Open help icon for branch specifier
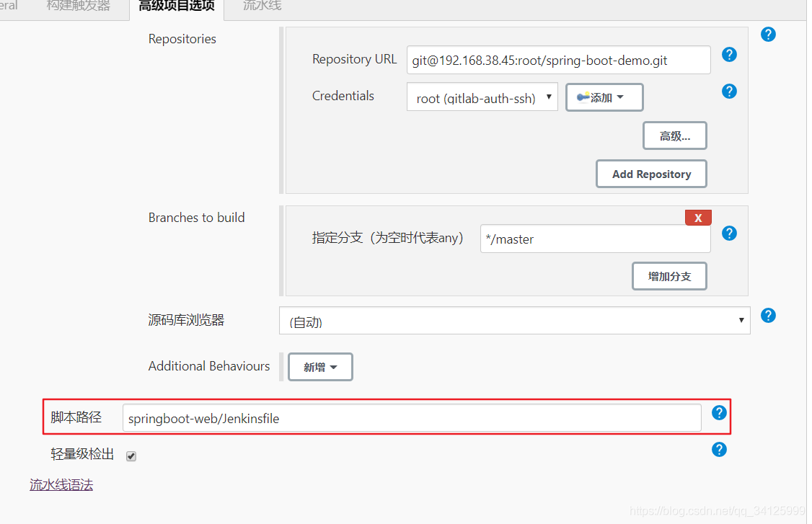Screen dimensions: 812x524 point(729,234)
